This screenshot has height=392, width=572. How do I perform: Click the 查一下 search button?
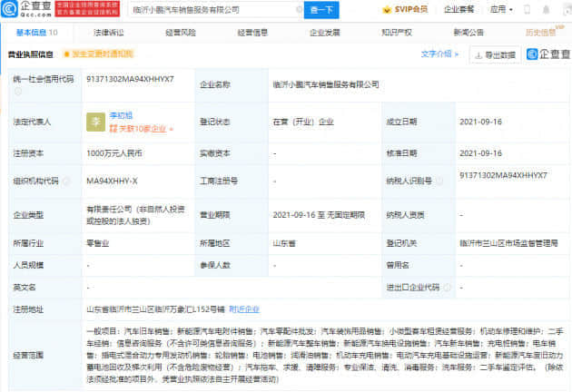coord(321,10)
